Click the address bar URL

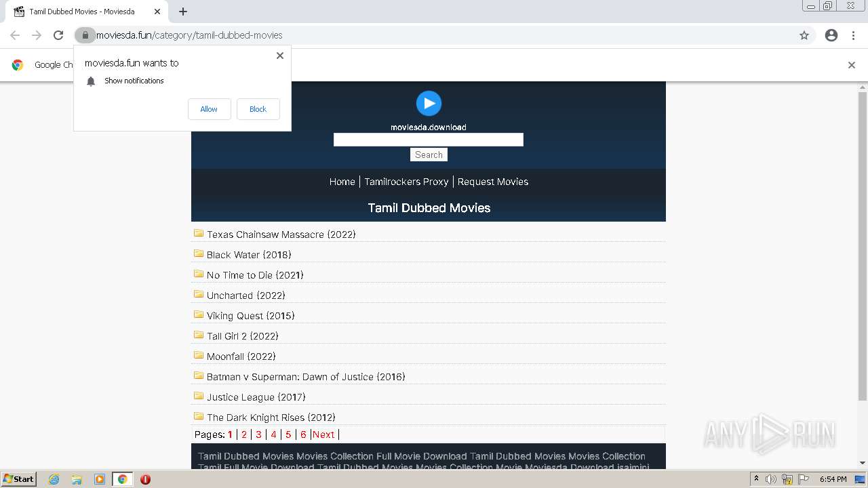tap(189, 35)
